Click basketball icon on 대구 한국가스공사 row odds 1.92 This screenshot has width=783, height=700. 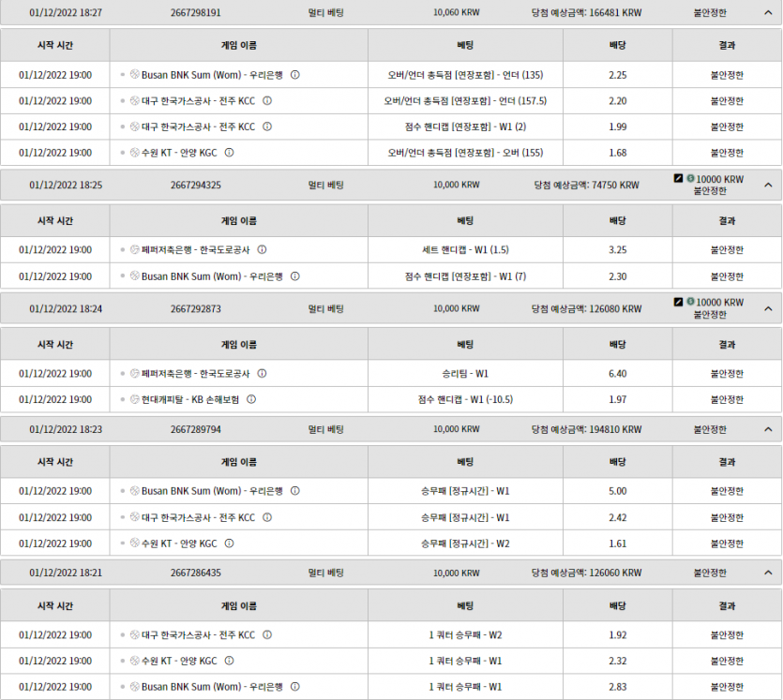134,634
